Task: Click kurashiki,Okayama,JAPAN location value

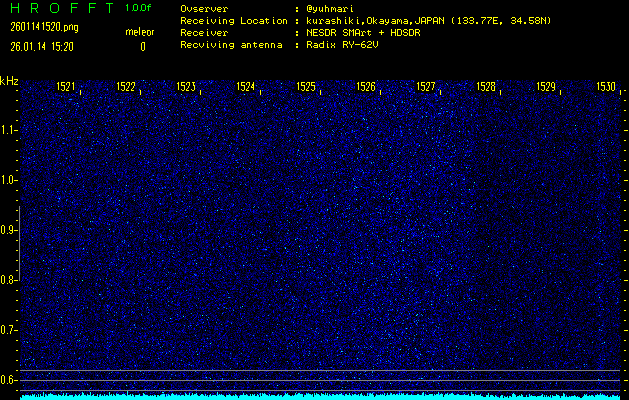Action: pos(428,21)
